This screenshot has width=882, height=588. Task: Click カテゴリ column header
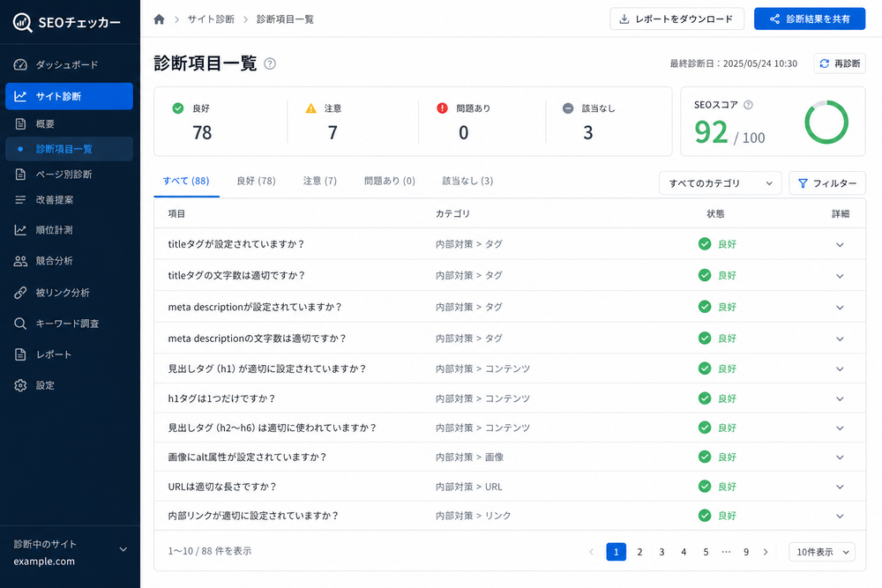tap(452, 213)
